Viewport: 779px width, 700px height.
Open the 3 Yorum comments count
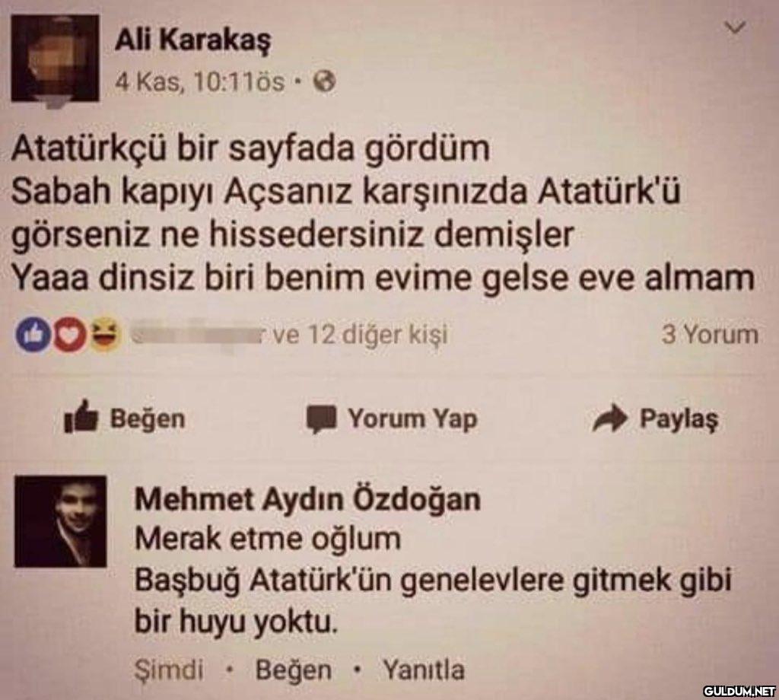[710, 334]
